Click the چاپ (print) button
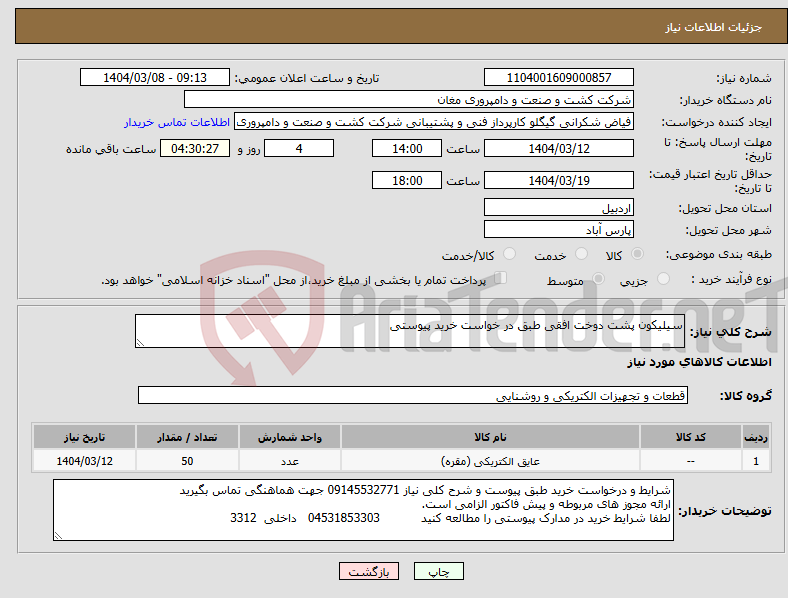This screenshot has width=788, height=598. click(x=438, y=571)
